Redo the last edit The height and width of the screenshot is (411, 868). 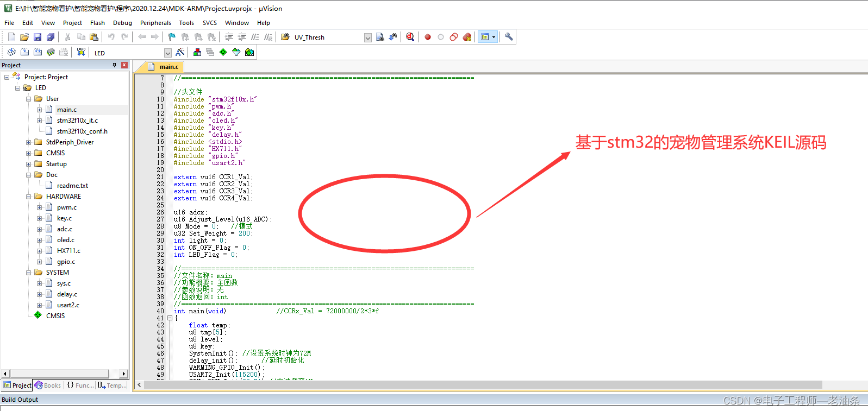(x=124, y=37)
